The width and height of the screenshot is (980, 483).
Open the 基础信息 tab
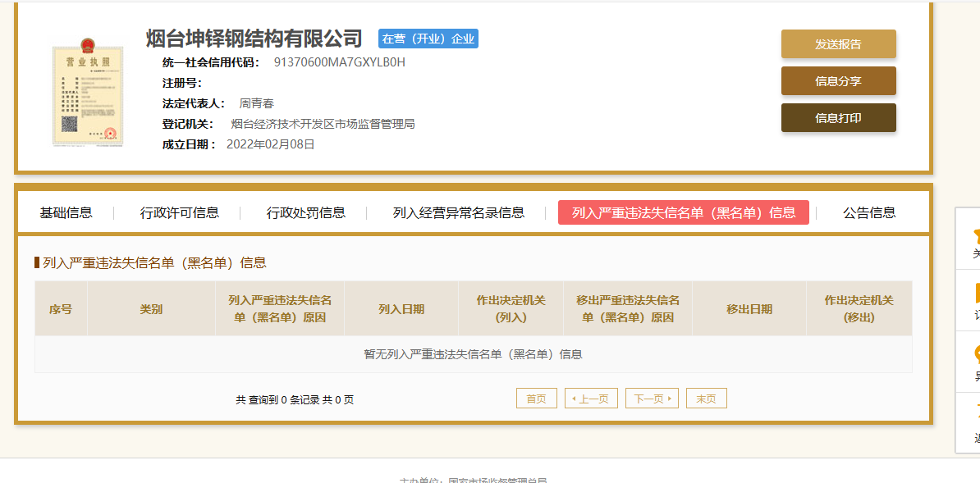(66, 212)
